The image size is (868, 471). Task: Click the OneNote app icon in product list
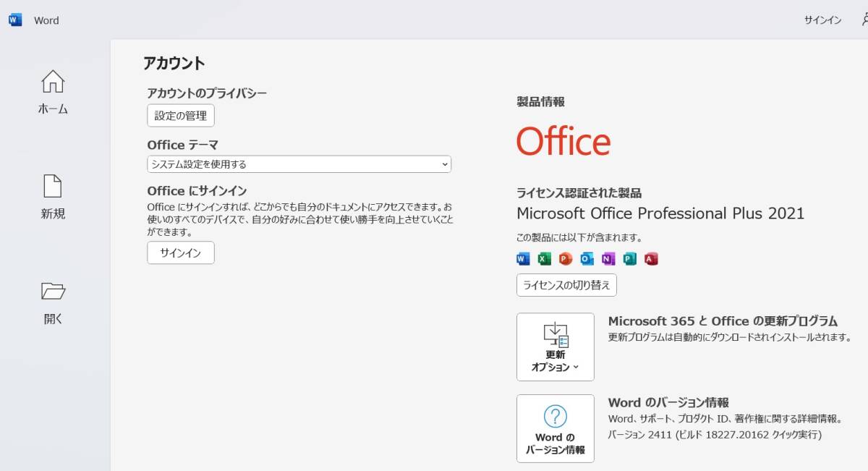pos(608,259)
